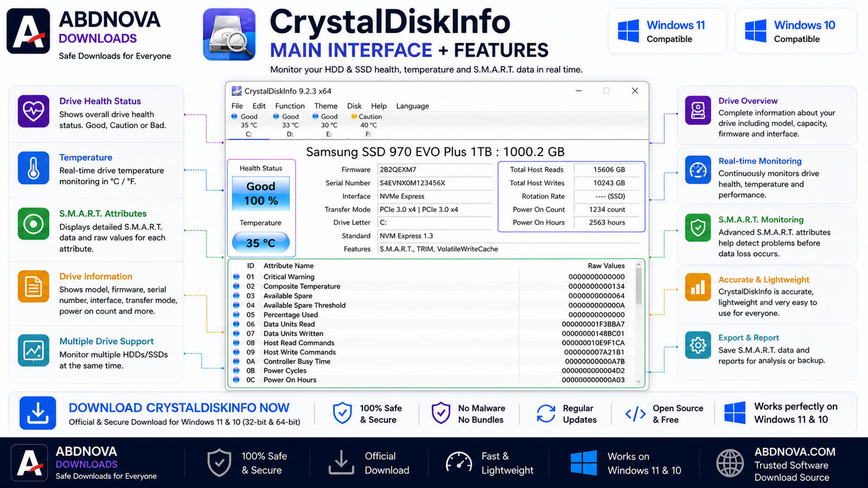Click the Raw Values column header
Viewport: 868px width, 488px height.
tap(606, 266)
